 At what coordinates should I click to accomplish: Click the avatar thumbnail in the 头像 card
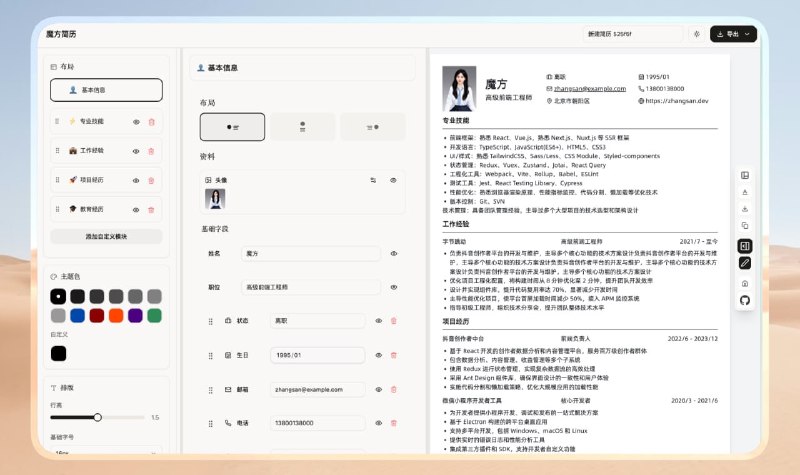click(215, 199)
